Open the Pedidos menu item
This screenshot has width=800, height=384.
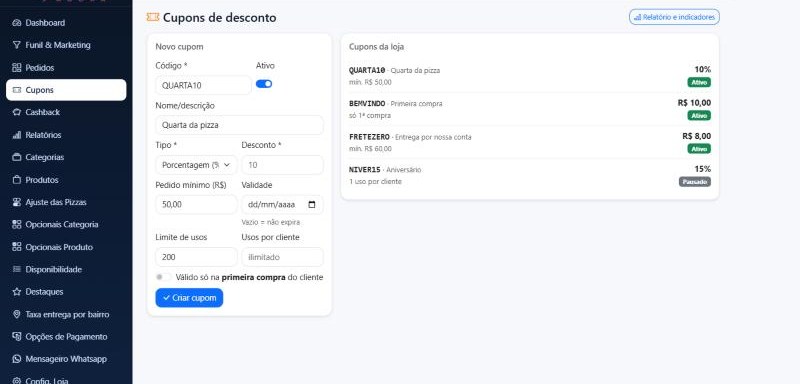(66, 68)
